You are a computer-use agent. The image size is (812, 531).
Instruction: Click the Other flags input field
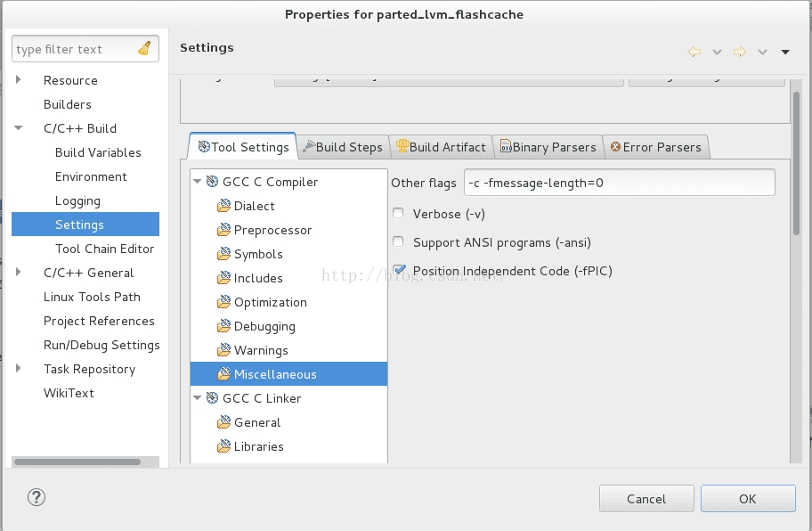pyautogui.click(x=619, y=183)
